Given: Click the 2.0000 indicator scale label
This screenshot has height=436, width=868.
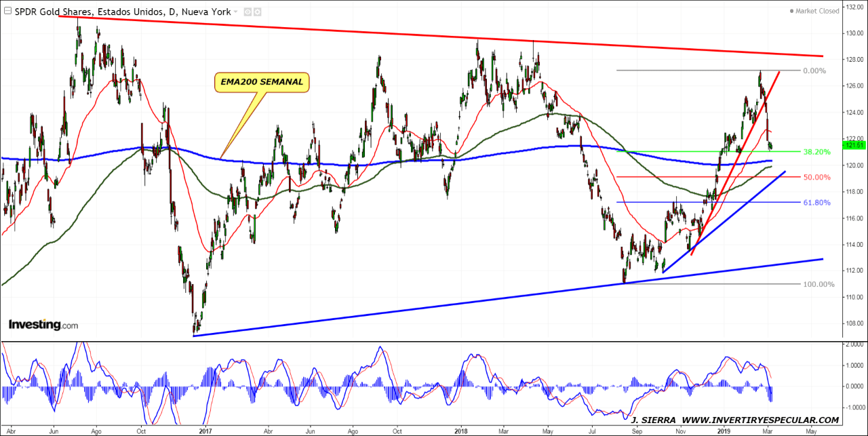Looking at the screenshot, I should point(853,344).
